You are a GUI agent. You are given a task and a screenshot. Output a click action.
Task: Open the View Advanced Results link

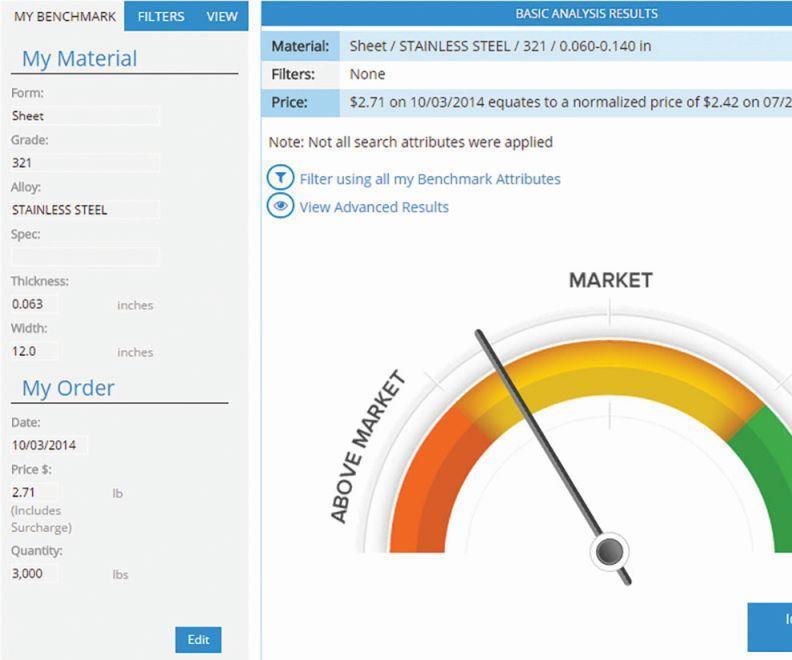coord(374,207)
